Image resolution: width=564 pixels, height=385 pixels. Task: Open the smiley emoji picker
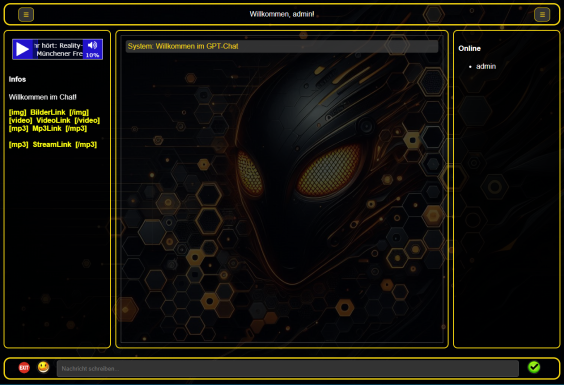(44, 367)
